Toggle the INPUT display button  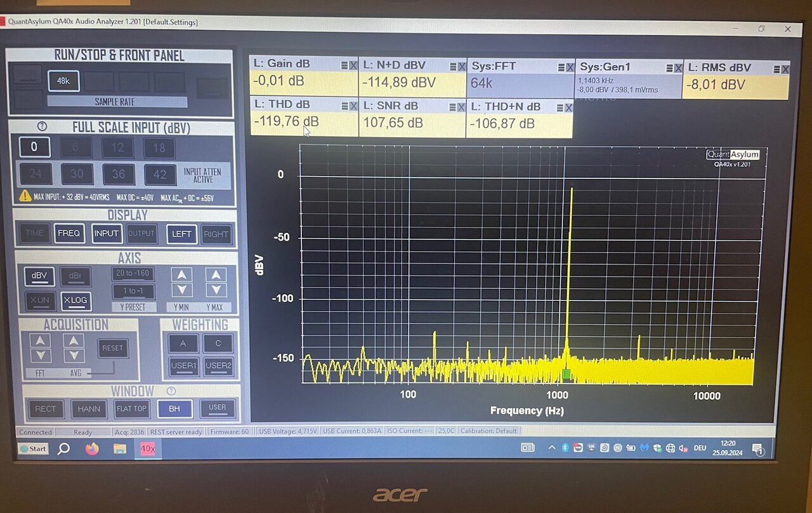pyautogui.click(x=107, y=234)
